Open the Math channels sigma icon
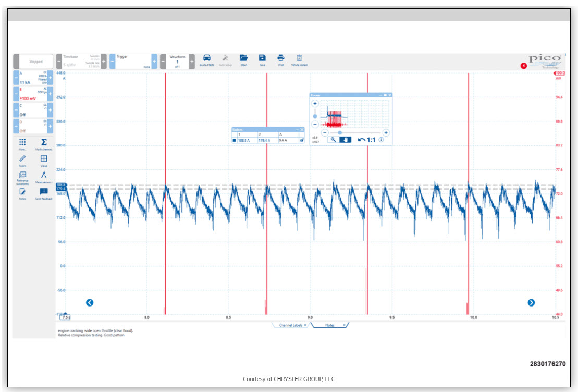This screenshot has height=392, width=578. (44, 142)
